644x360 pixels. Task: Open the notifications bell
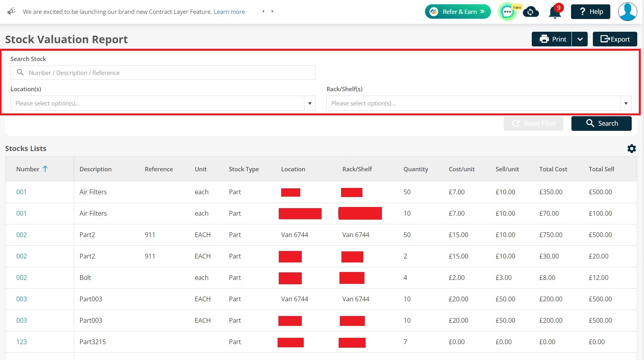(555, 12)
